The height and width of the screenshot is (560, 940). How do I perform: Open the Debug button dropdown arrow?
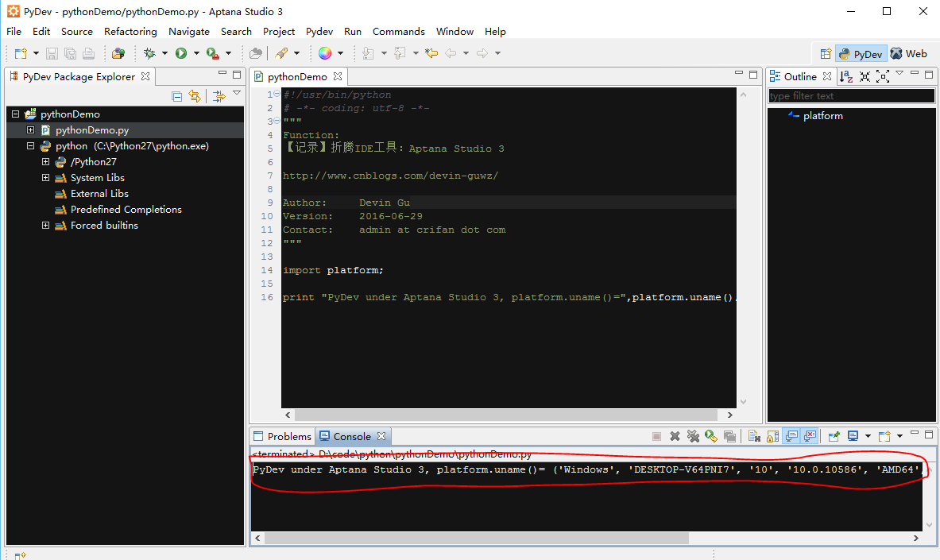pos(164,53)
